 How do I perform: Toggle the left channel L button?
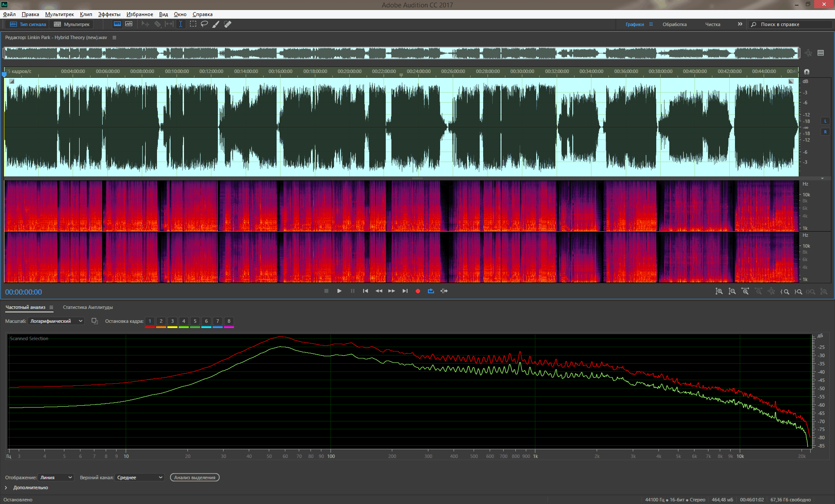click(x=825, y=121)
